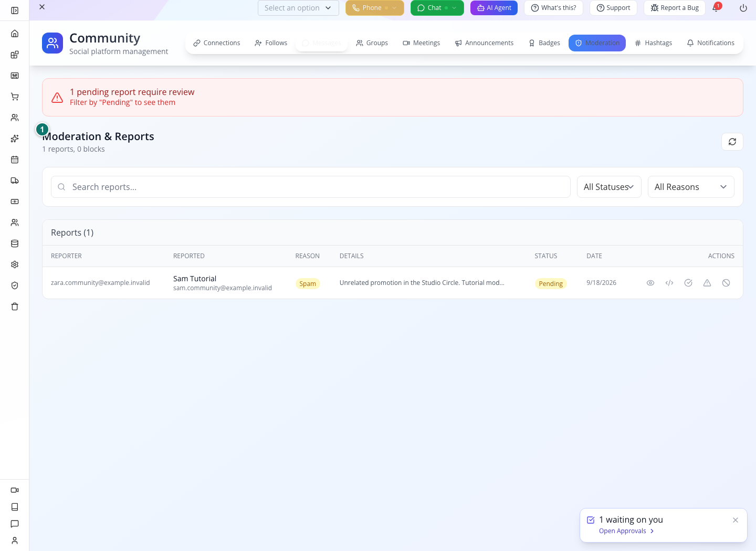
Task: Click the "What's this?" help button
Action: 553,8
